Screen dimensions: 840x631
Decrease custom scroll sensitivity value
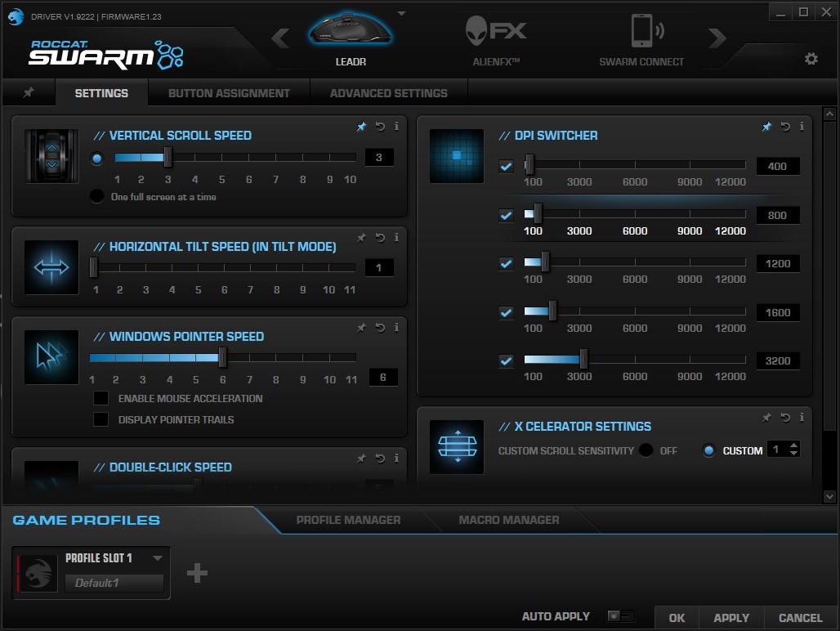(794, 454)
